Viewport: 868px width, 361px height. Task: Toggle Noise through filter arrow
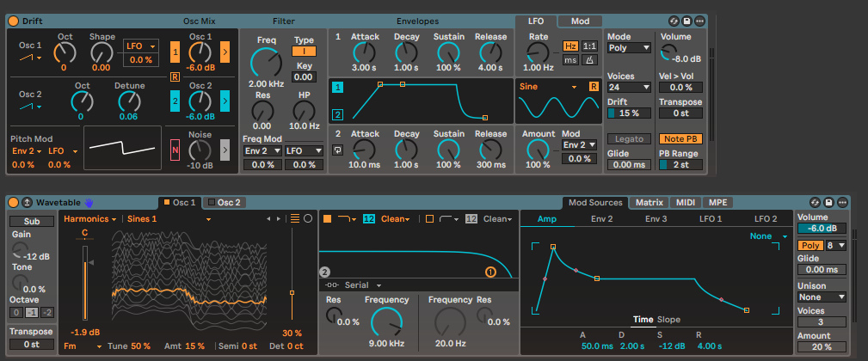click(x=225, y=150)
